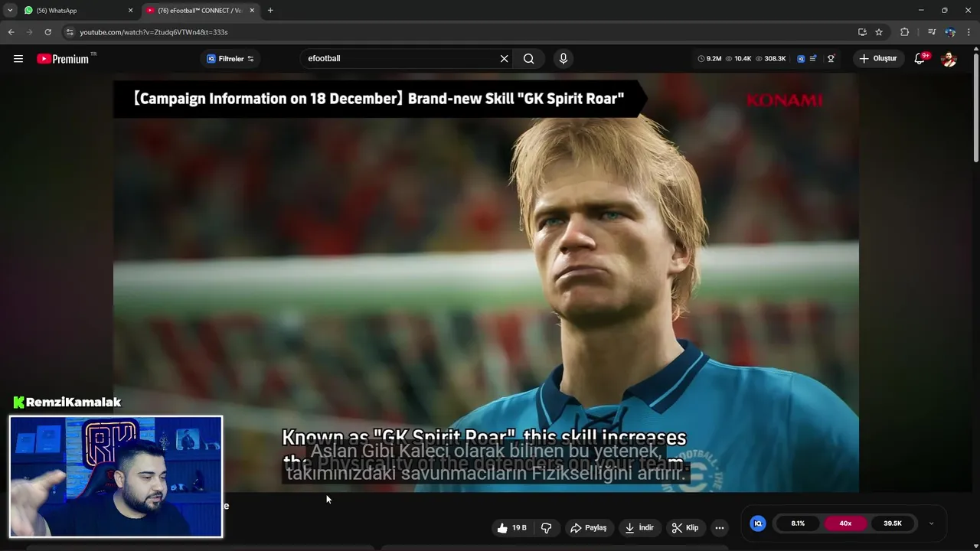Click the Paylaş share button
The width and height of the screenshot is (980, 551).
point(589,528)
